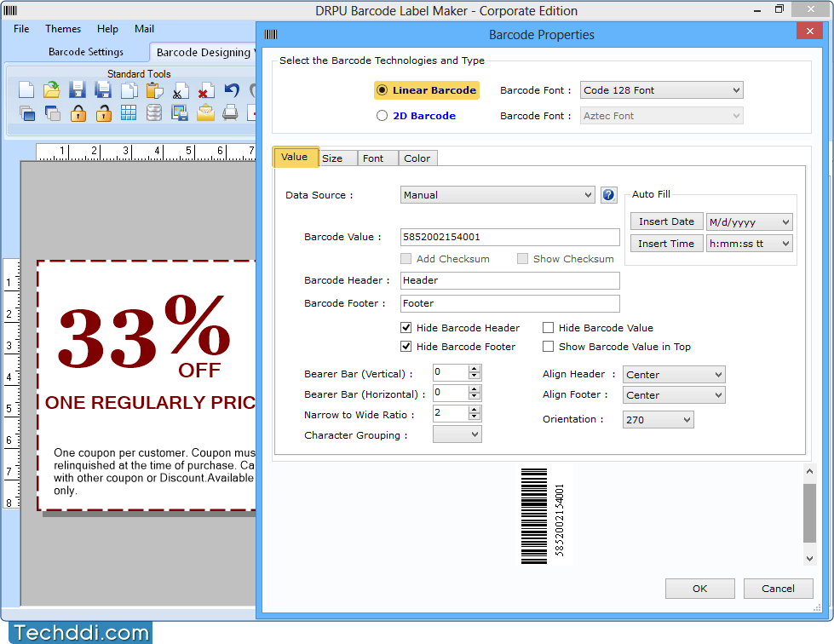Open the Character Grouping dropdown

click(457, 434)
